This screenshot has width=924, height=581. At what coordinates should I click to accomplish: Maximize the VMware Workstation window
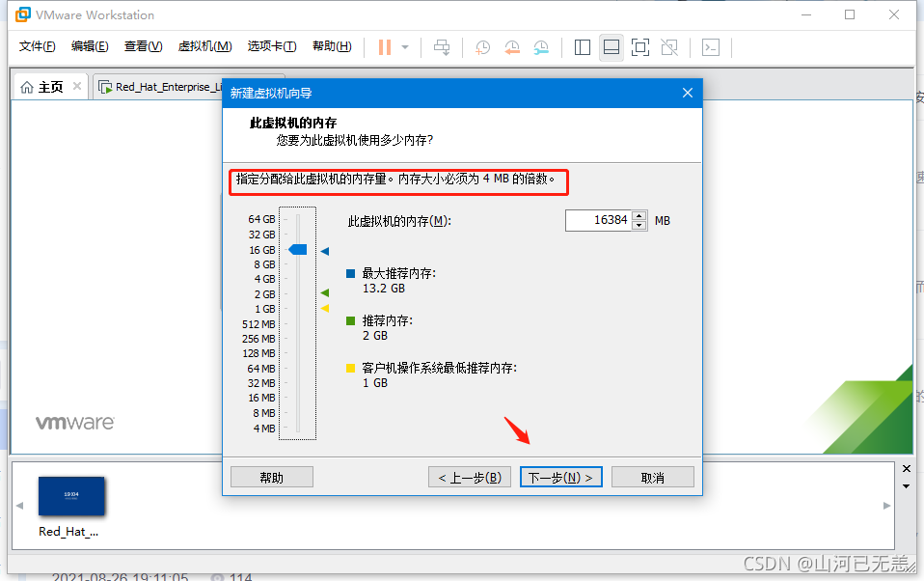(850, 14)
